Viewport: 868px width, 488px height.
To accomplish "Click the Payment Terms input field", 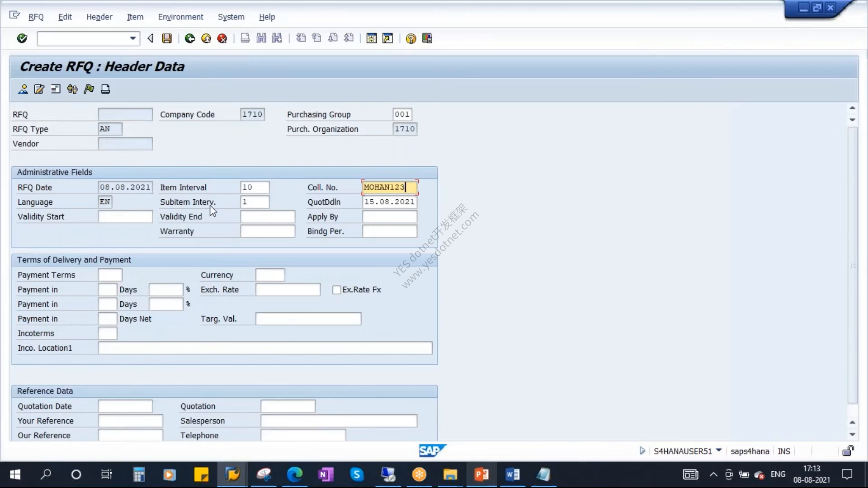I will tap(110, 275).
